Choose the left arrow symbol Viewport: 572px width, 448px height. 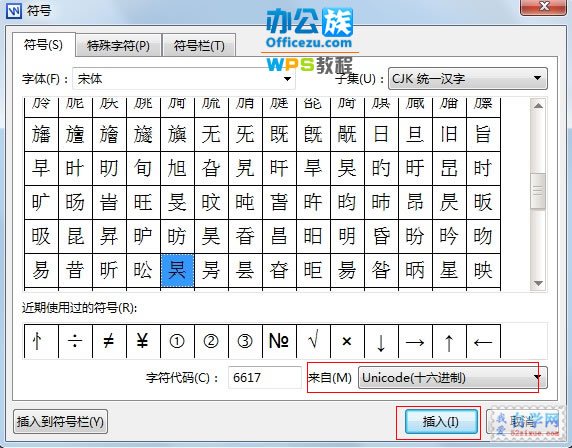483,341
